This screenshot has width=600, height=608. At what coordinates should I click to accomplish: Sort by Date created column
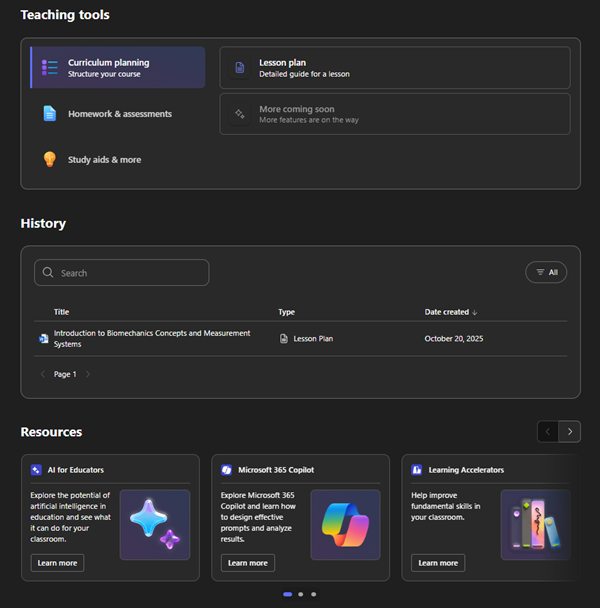pos(451,312)
